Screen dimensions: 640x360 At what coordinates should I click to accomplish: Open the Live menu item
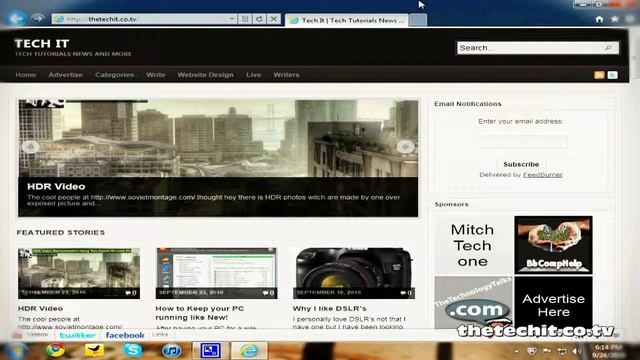coord(253,75)
